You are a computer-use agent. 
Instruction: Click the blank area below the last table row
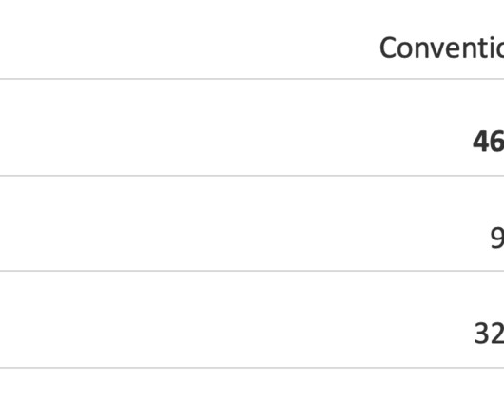(252, 394)
